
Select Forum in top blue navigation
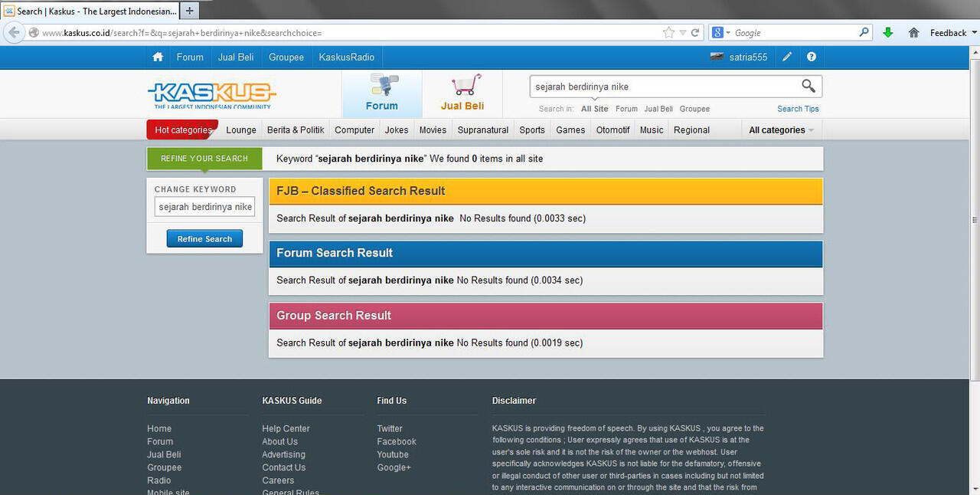[190, 57]
